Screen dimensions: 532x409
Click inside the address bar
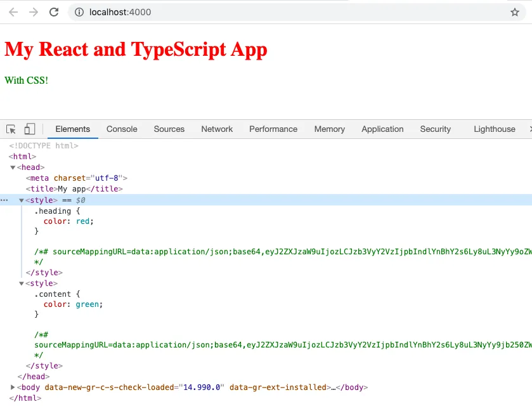point(190,11)
